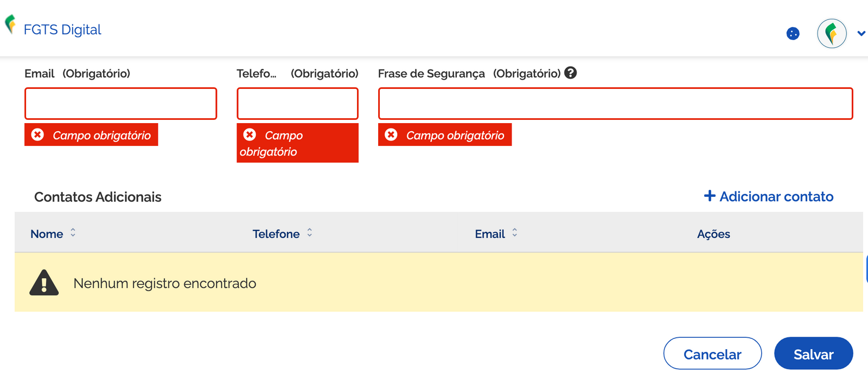Click the warning triangle in the empty results banner
This screenshot has height=379, width=868.
point(45,282)
